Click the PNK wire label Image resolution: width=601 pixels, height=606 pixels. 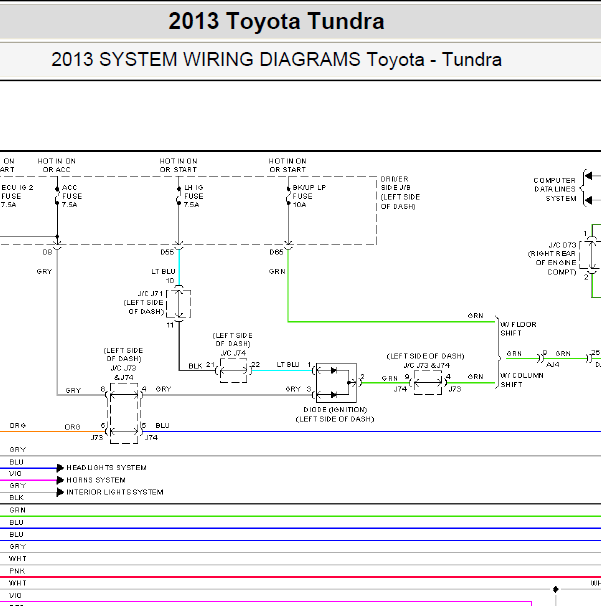tap(17, 571)
